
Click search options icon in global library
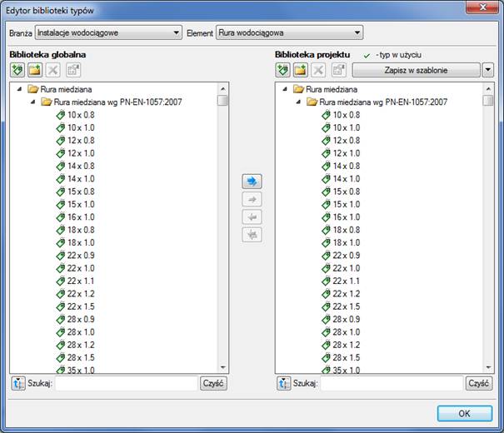coord(18,383)
